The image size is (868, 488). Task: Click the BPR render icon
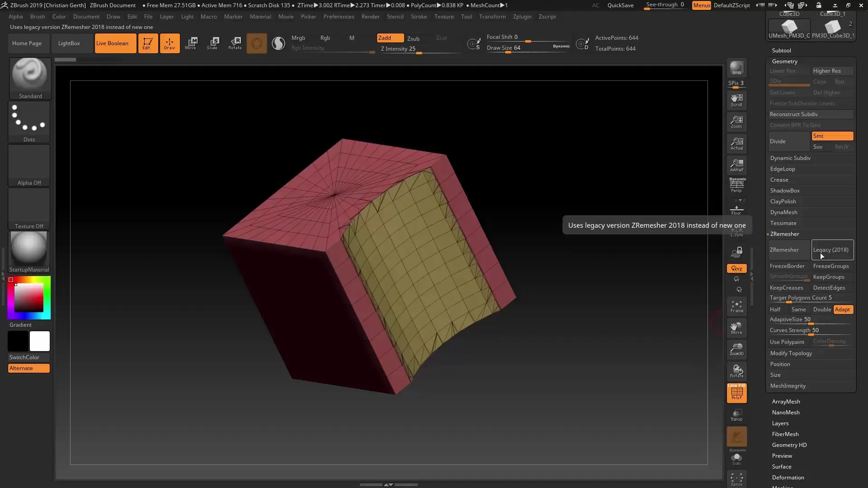(736, 68)
